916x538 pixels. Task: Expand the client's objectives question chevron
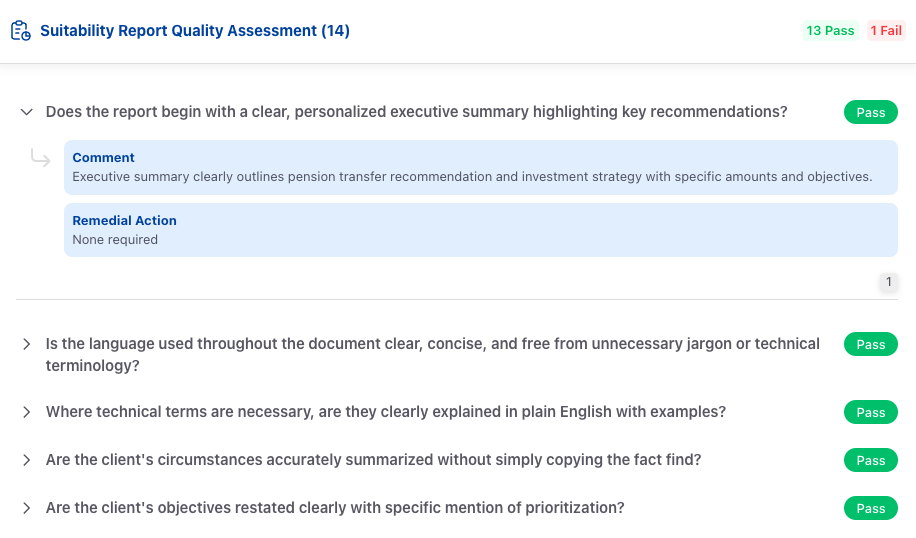coord(26,508)
